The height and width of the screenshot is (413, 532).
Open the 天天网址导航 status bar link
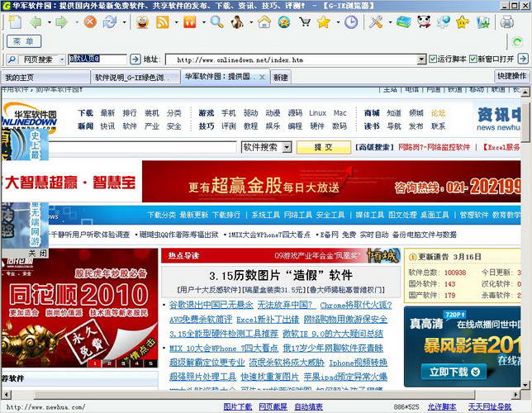tap(490, 406)
